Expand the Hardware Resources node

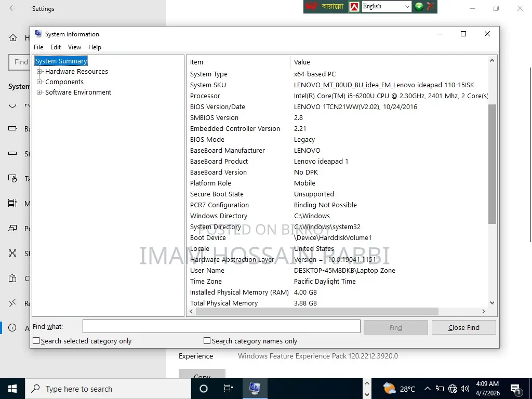(39, 72)
